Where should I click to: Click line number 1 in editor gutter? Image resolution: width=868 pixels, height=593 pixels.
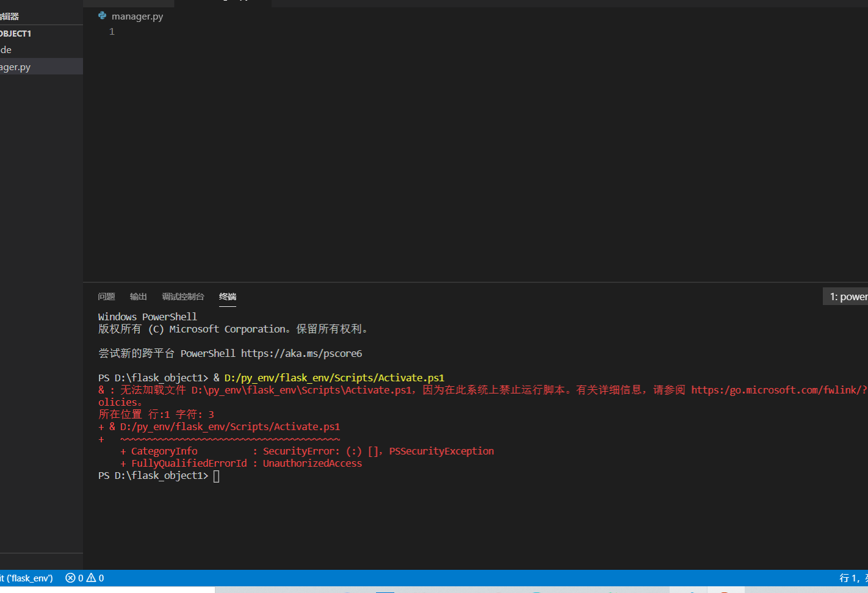pos(112,32)
